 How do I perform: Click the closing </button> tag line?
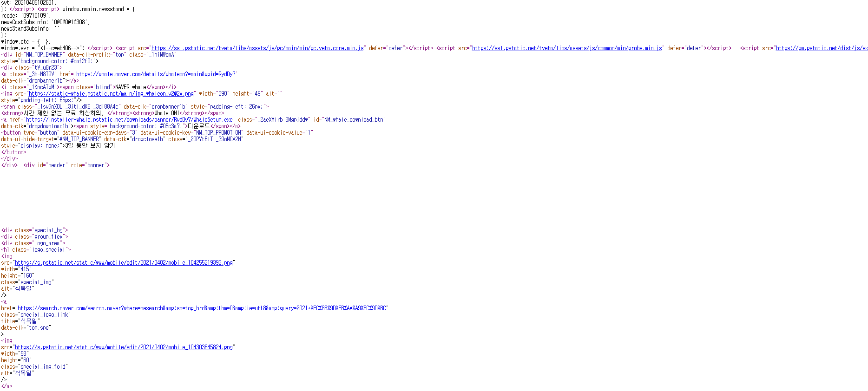point(13,152)
